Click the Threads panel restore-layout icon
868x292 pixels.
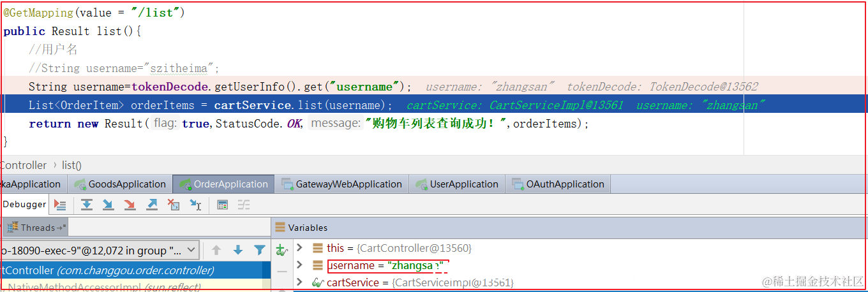coord(61,228)
